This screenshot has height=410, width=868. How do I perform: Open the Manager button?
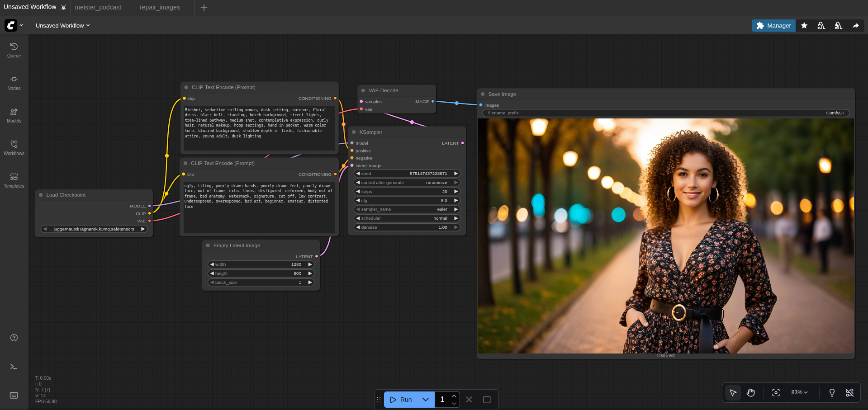click(773, 26)
